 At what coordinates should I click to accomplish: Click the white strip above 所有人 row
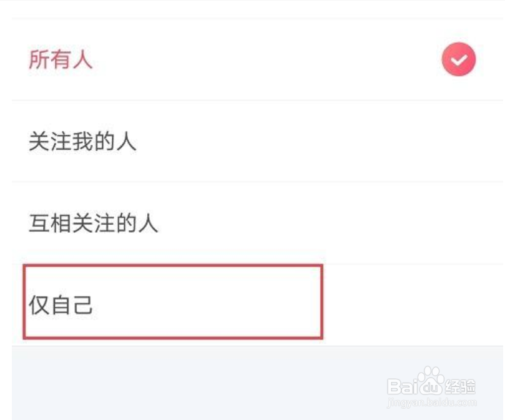tap(258, 9)
